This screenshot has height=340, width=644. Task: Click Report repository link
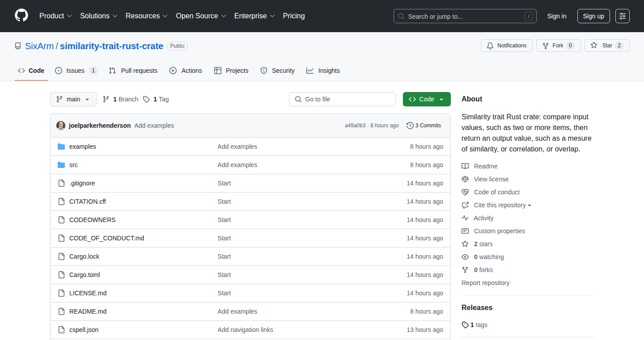(x=485, y=283)
